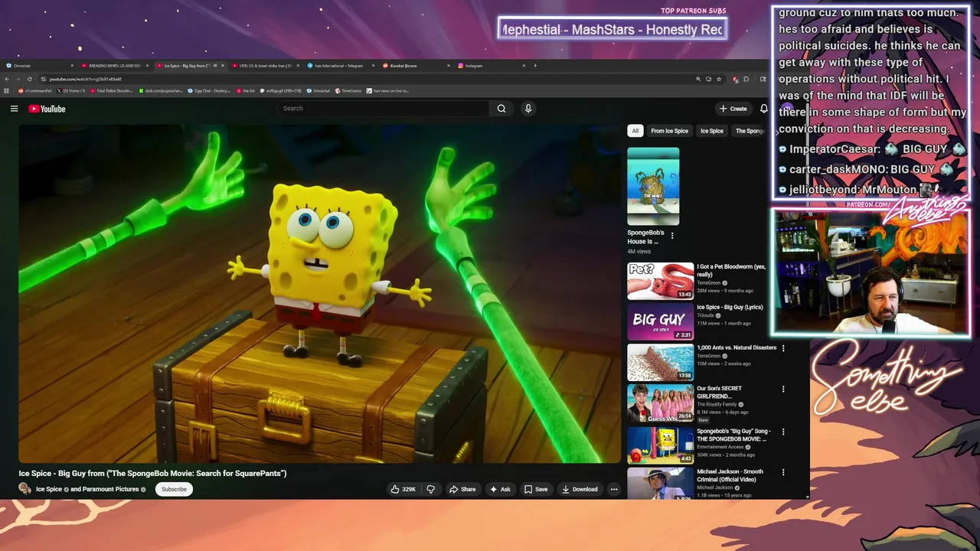The width and height of the screenshot is (980, 551).
Task: Open the notifications bell
Action: pos(763,109)
